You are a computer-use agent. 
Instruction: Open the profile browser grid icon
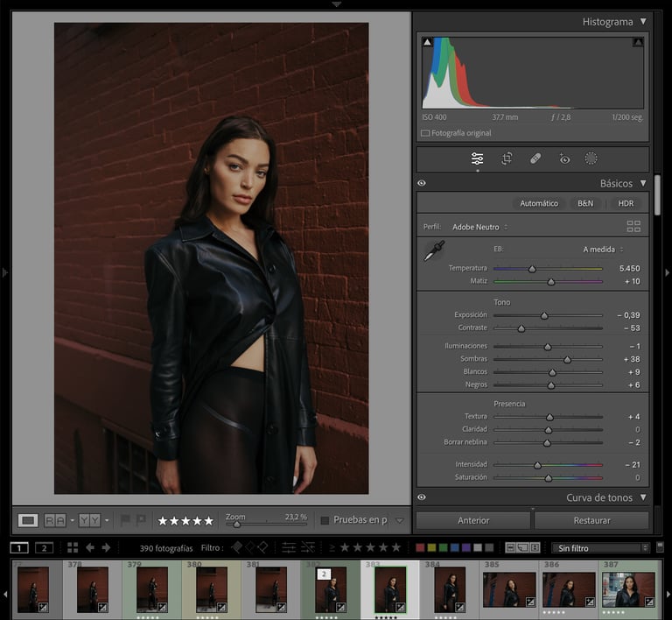pyautogui.click(x=633, y=227)
